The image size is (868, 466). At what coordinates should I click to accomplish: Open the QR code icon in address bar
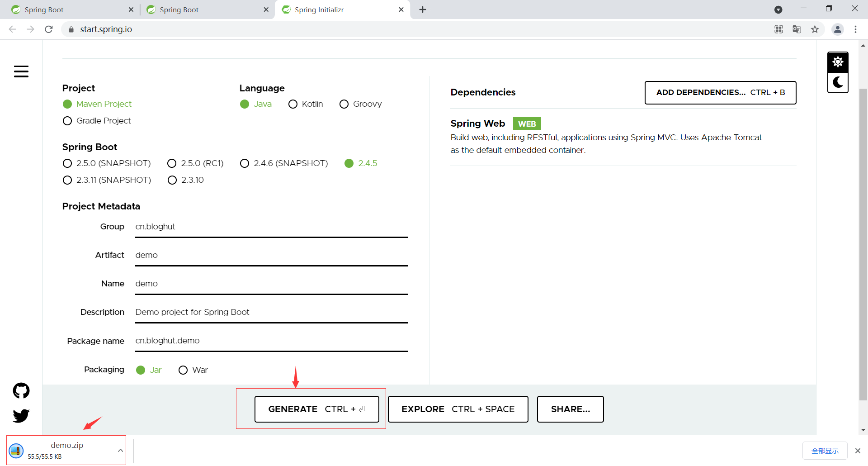tap(778, 29)
